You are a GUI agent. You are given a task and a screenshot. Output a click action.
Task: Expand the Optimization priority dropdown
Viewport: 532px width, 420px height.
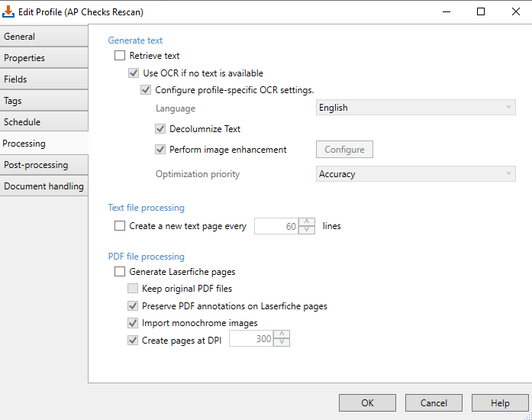[416, 174]
